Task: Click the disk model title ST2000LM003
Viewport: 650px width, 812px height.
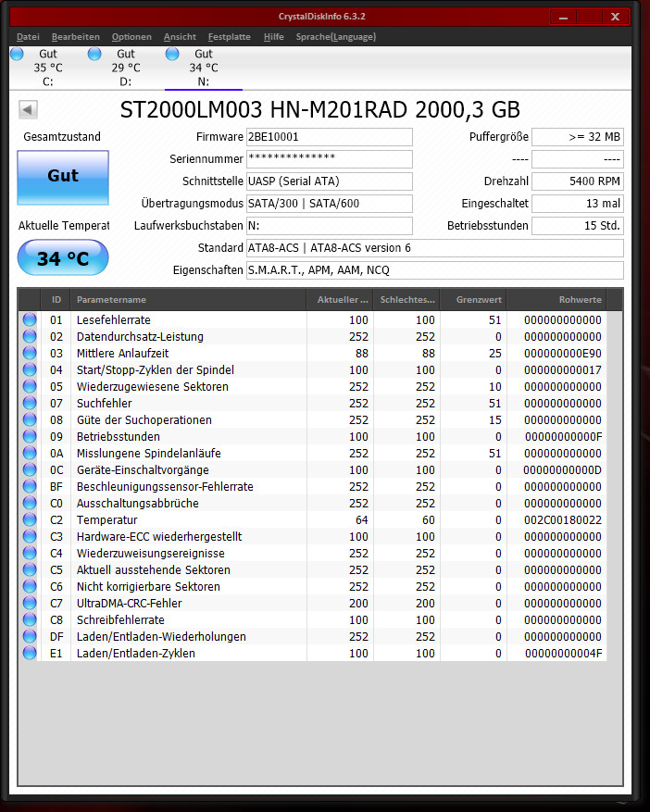Action: click(319, 110)
